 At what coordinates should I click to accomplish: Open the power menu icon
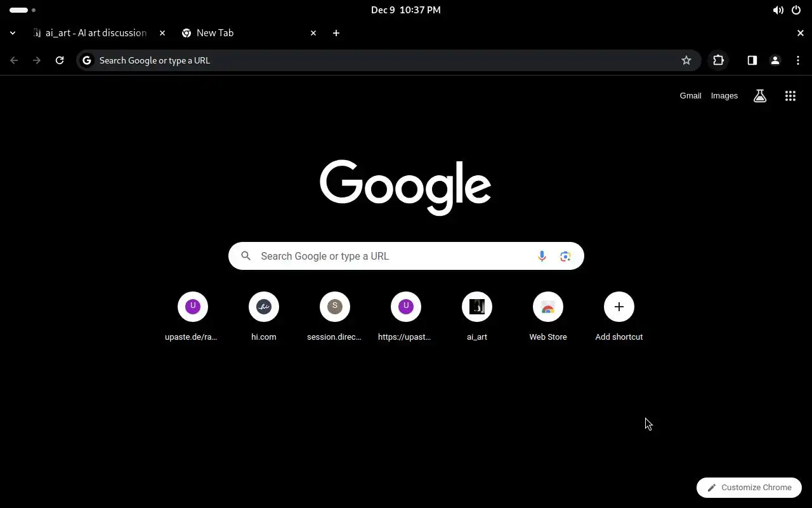coord(796,10)
